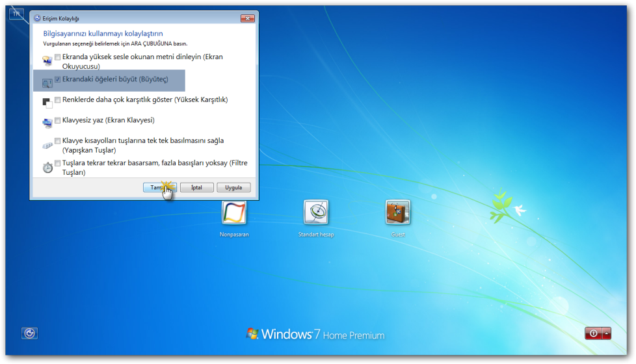Switch the TR keyboard language indicator
The width and height of the screenshot is (636, 364).
point(16,14)
